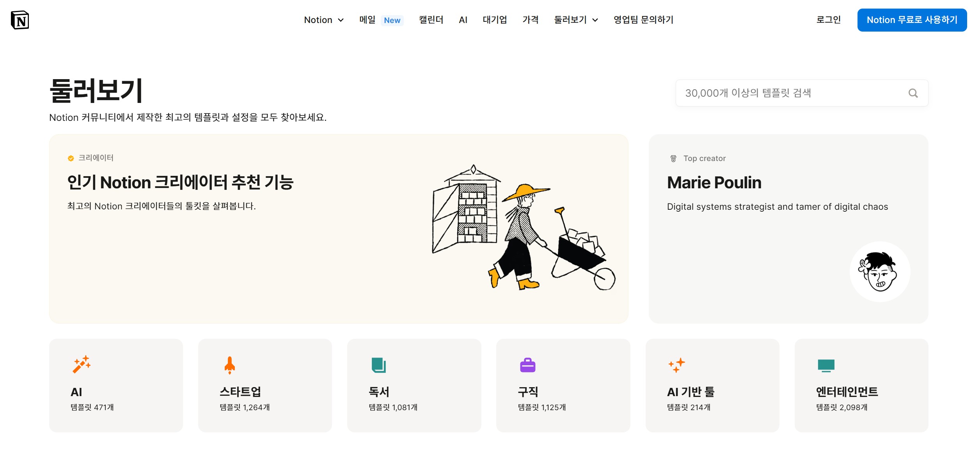
Task: Click the AI magic wand icon
Action: pyautogui.click(x=82, y=365)
